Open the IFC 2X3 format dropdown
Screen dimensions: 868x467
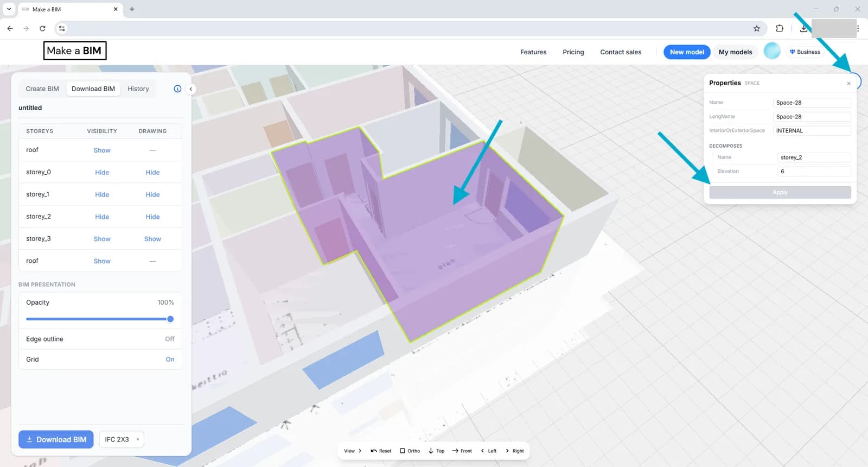coord(122,439)
